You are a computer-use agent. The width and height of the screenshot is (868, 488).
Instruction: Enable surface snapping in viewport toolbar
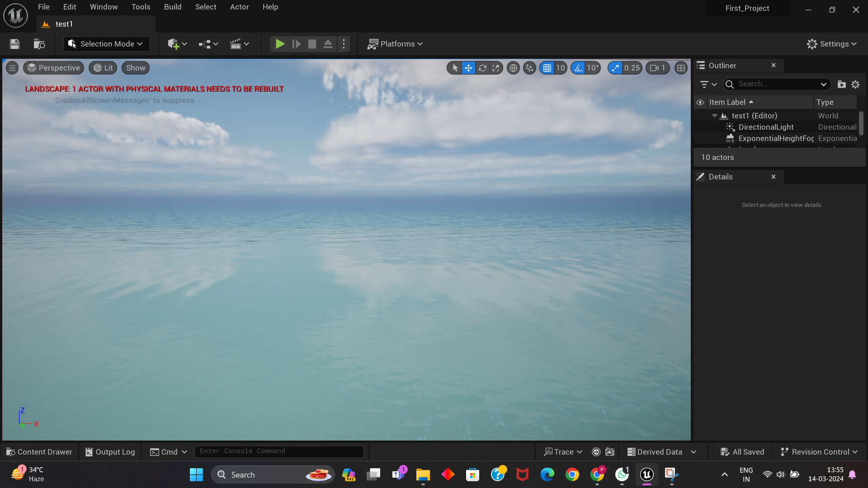pyautogui.click(x=529, y=68)
